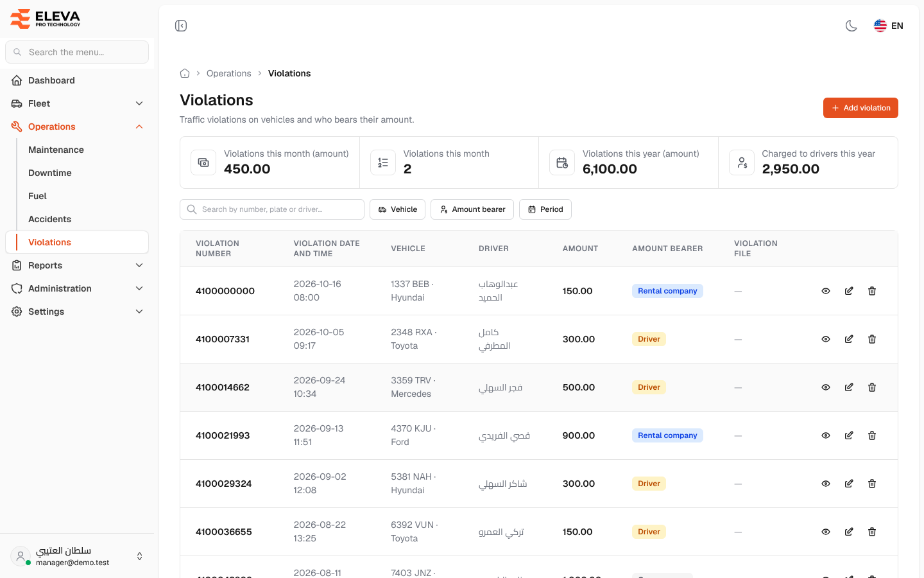Image resolution: width=924 pixels, height=578 pixels.
Task: Edit violation 4100029324
Action: tap(849, 484)
